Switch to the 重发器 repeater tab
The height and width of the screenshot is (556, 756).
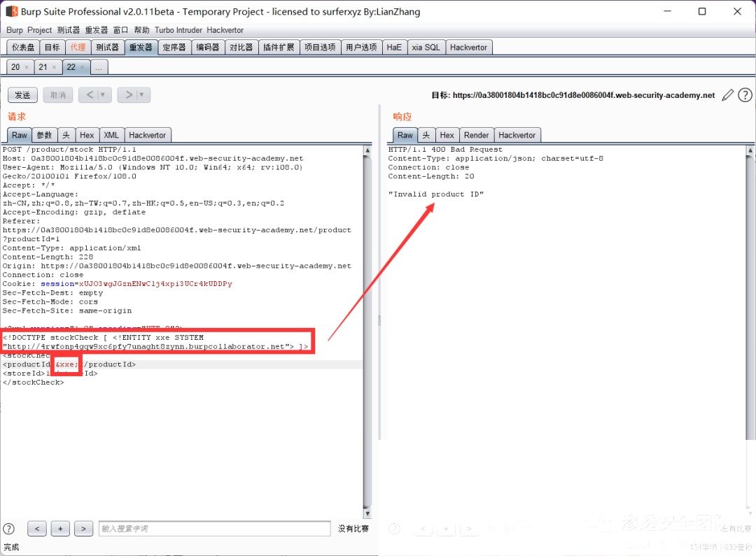[141, 48]
